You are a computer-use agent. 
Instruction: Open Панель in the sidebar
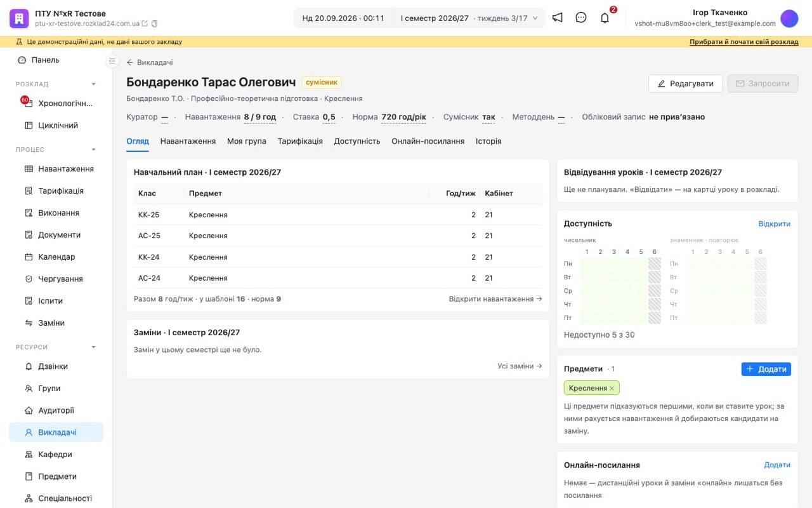pyautogui.click(x=56, y=60)
